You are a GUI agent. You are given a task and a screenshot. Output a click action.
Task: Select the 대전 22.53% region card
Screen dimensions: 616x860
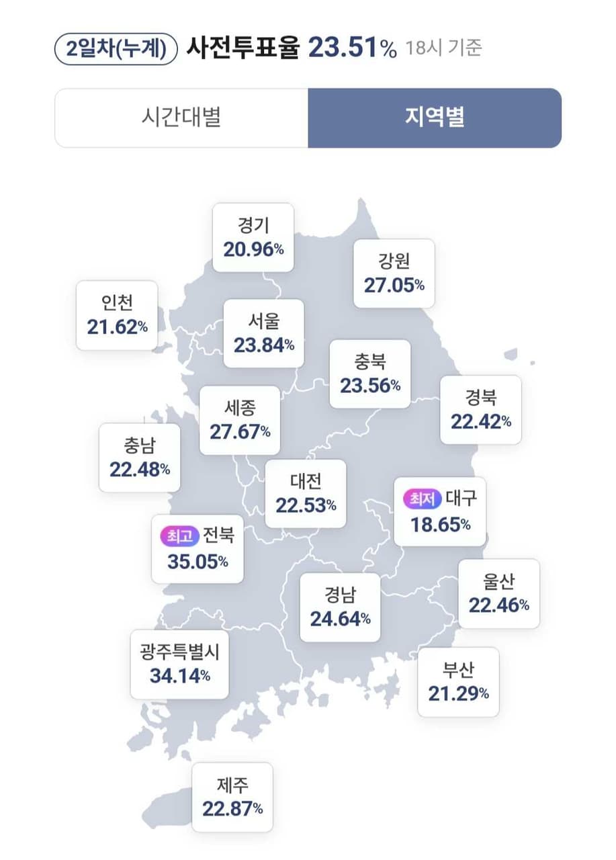click(306, 493)
